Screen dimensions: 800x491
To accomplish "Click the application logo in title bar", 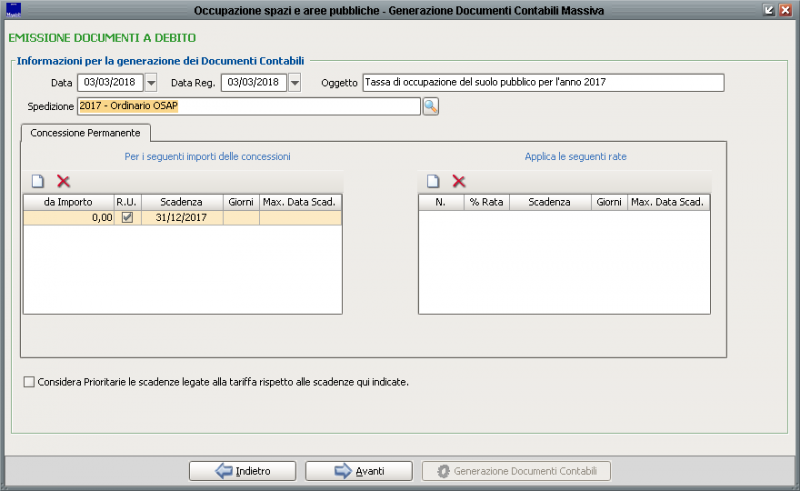I will 13,10.
